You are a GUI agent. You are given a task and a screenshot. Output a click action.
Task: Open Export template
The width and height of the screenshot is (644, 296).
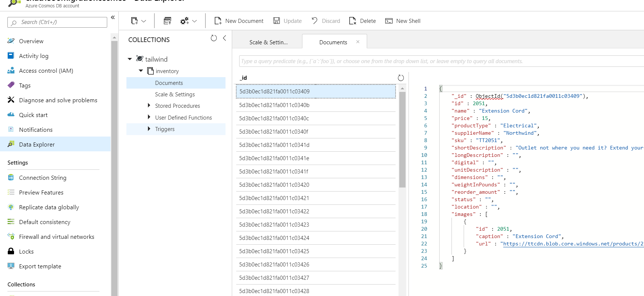[x=55, y=266]
